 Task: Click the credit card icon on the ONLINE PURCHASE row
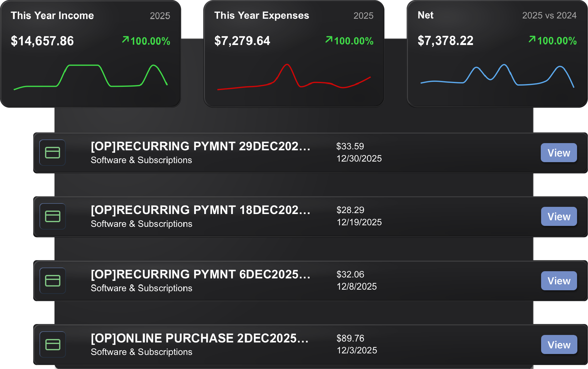tap(52, 345)
